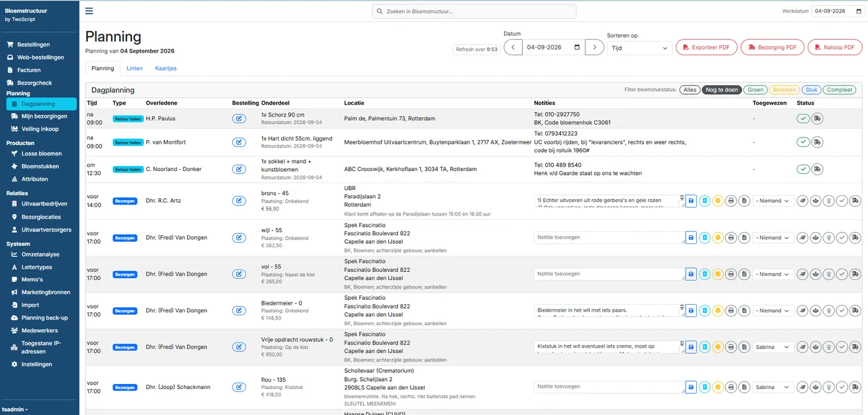Click yellow sun icon in Biedermeier - 0 row
Viewport: 868px width, 415px height.
point(718,310)
